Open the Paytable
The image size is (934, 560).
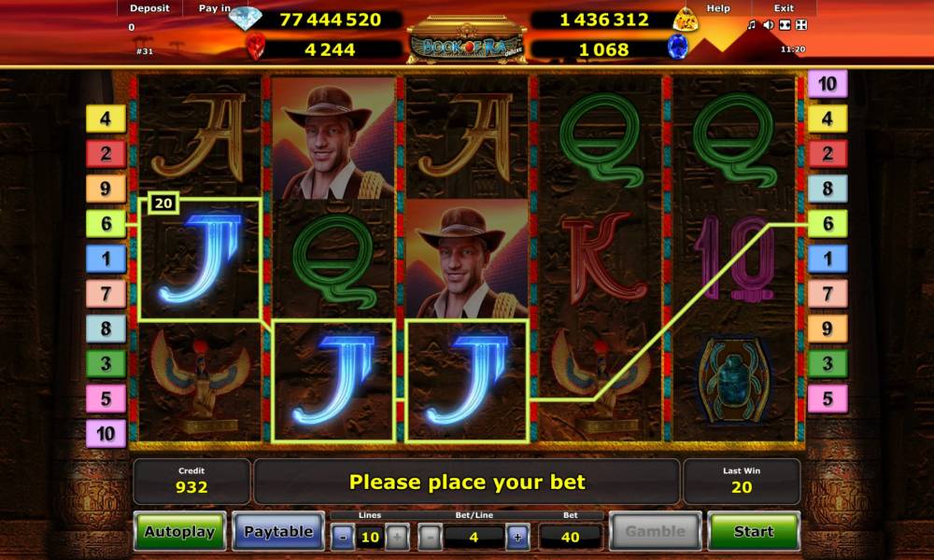pyautogui.click(x=278, y=531)
